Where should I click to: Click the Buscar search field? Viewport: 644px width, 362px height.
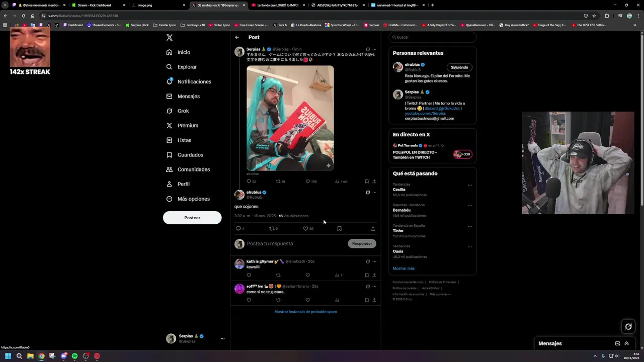pyautogui.click(x=432, y=37)
